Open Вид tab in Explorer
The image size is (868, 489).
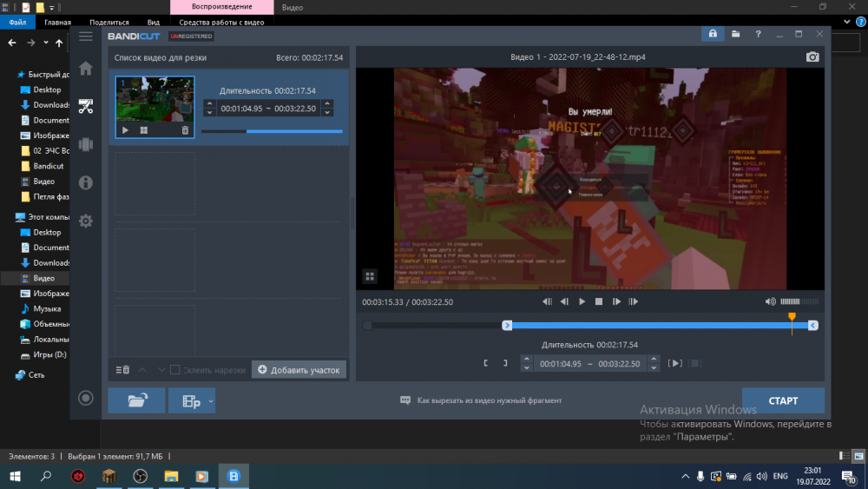click(154, 23)
